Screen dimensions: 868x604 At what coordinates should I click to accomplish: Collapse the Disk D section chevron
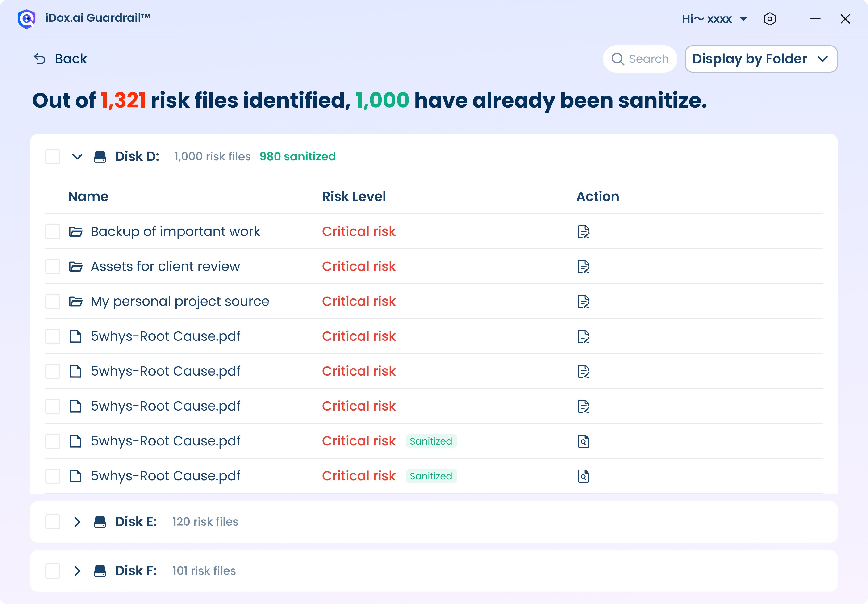click(x=77, y=157)
